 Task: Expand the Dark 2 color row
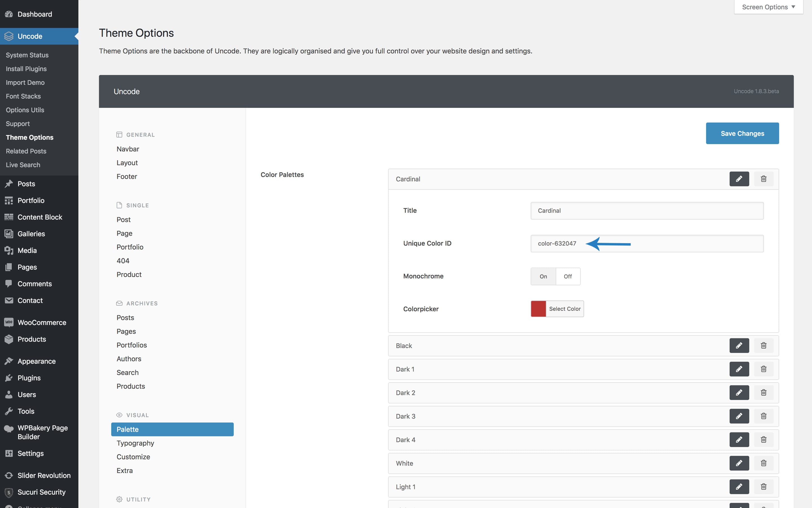(x=583, y=393)
